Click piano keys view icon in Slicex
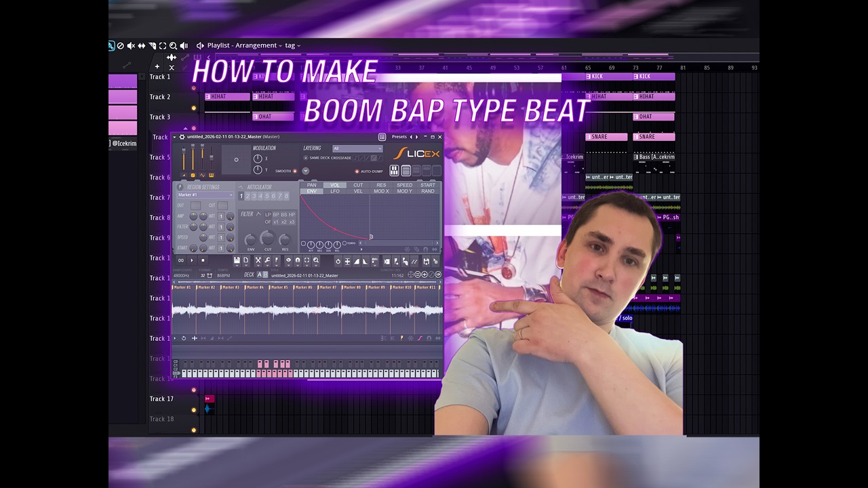This screenshot has width=868, height=488. click(x=394, y=171)
